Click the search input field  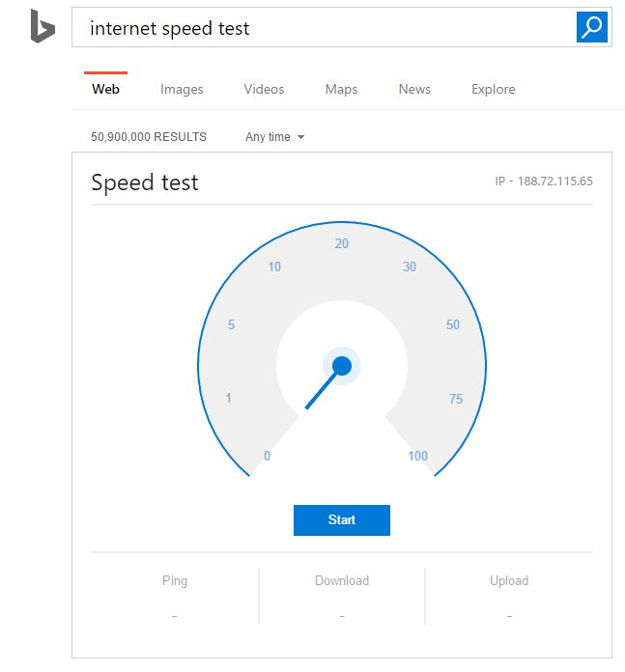pyautogui.click(x=324, y=28)
